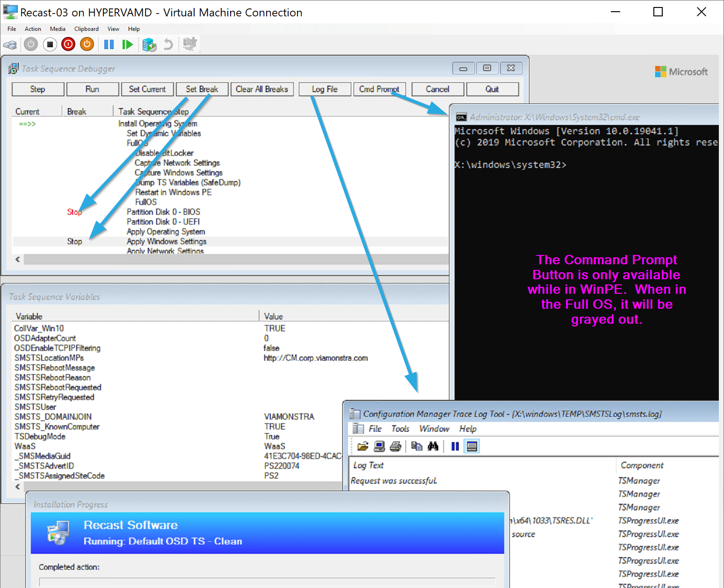Open the Media menu
This screenshot has width=724, height=588.
[58, 29]
